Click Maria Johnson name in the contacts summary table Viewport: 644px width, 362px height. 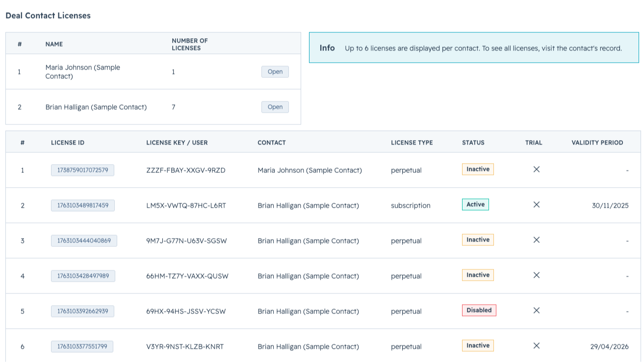point(82,72)
